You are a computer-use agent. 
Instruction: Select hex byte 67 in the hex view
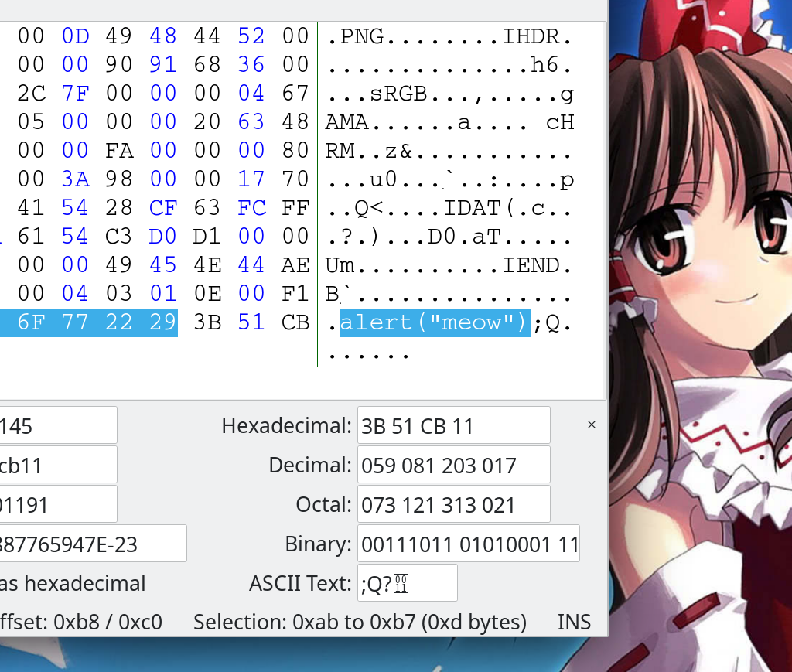click(295, 94)
